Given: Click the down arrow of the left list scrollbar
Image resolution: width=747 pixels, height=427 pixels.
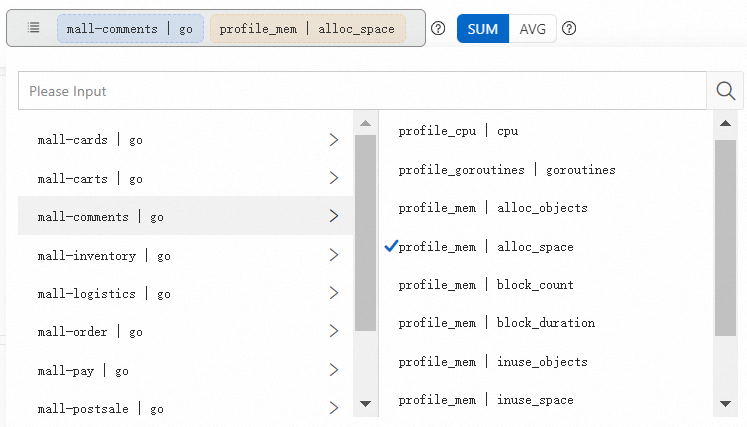Looking at the screenshot, I should coord(365,404).
